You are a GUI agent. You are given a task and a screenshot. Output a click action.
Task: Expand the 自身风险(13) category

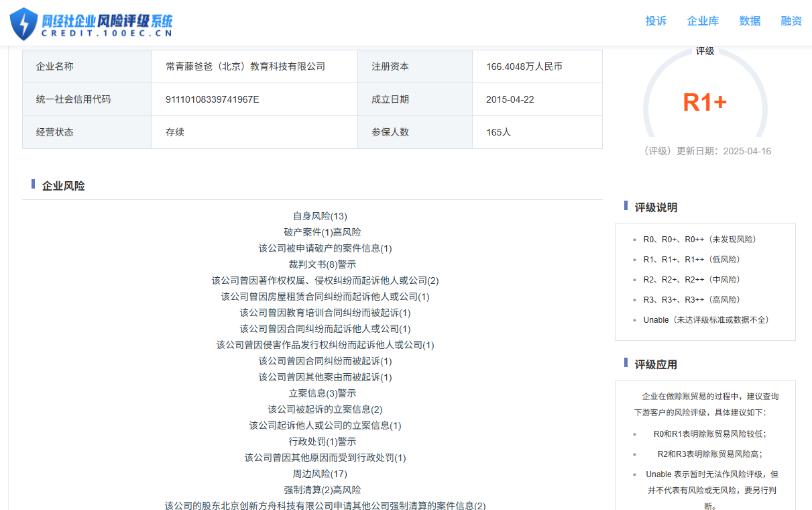click(x=320, y=216)
